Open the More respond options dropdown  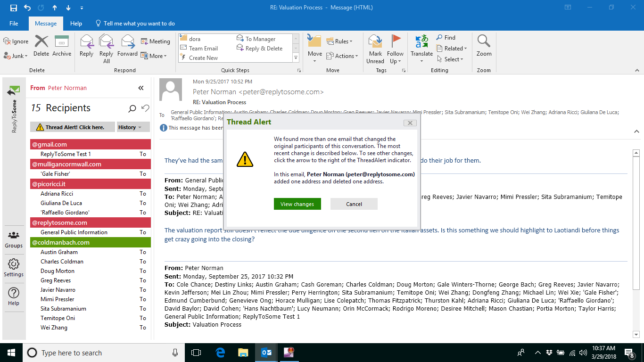pos(154,56)
